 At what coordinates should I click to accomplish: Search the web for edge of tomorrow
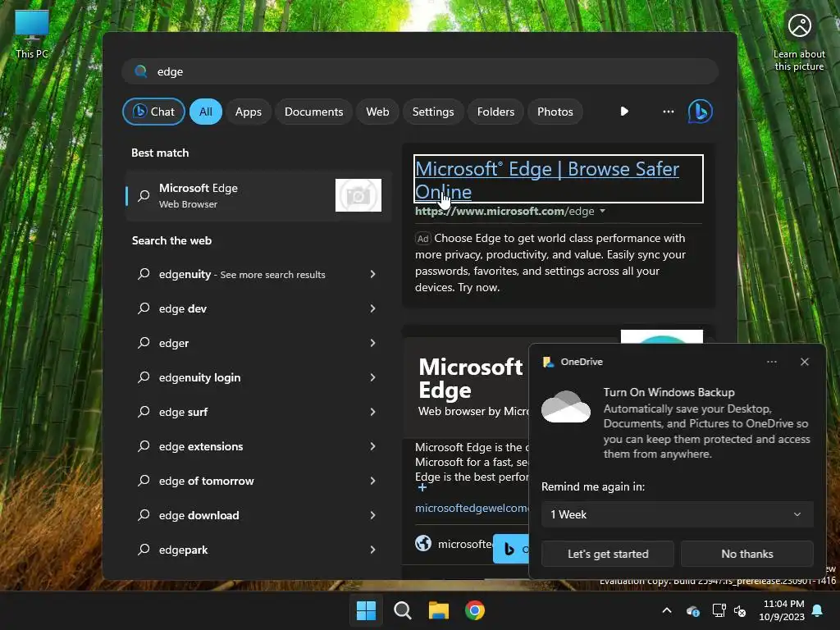coord(258,481)
